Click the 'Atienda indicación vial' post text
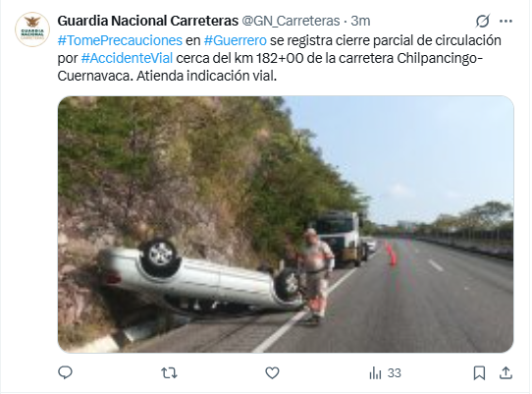The height and width of the screenshot is (394, 532). [207, 76]
